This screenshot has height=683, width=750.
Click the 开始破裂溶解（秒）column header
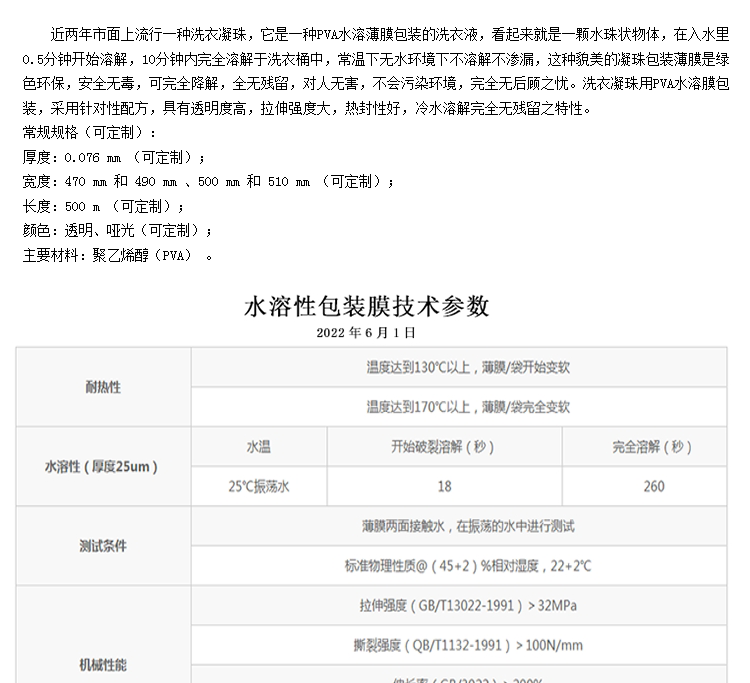(443, 447)
